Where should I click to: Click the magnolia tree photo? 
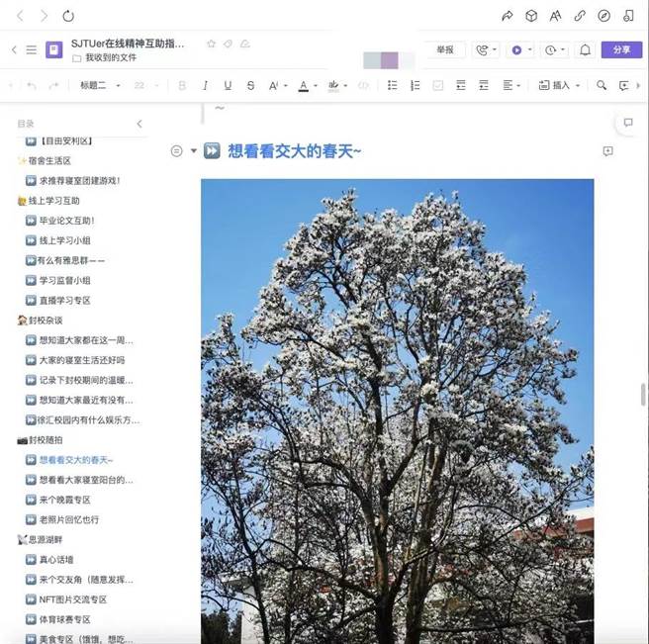click(398, 411)
